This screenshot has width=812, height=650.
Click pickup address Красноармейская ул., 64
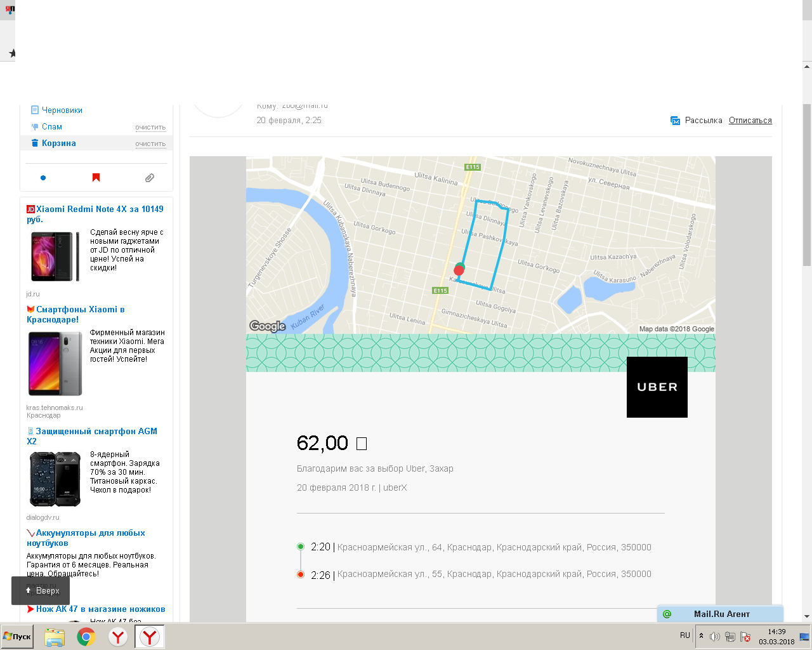click(494, 547)
